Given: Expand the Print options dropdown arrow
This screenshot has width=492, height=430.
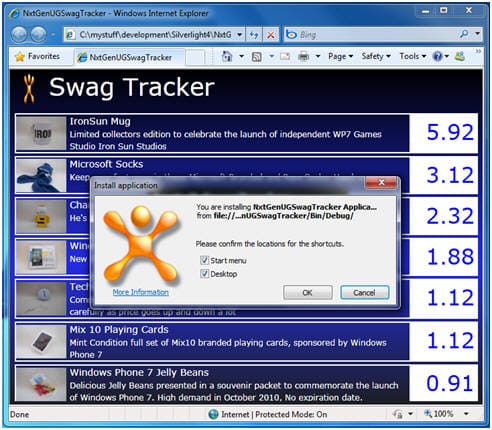Looking at the screenshot, I should pos(318,57).
